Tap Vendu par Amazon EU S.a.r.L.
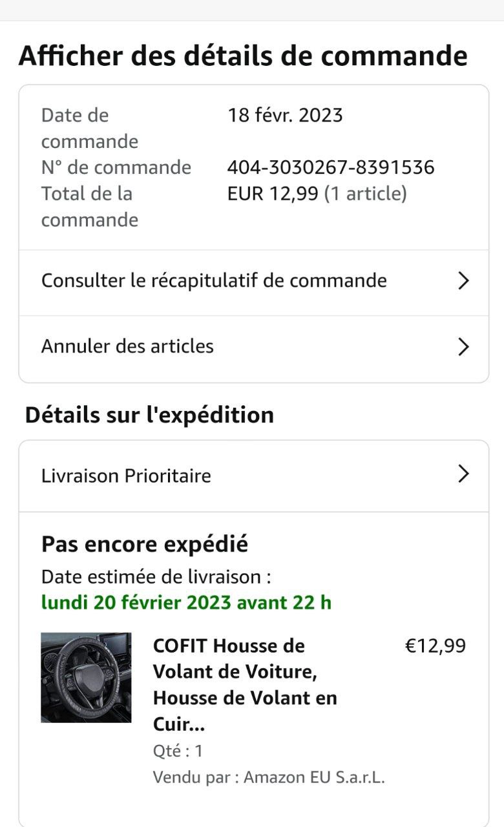Screen dimensions: 504x827 pos(269,777)
